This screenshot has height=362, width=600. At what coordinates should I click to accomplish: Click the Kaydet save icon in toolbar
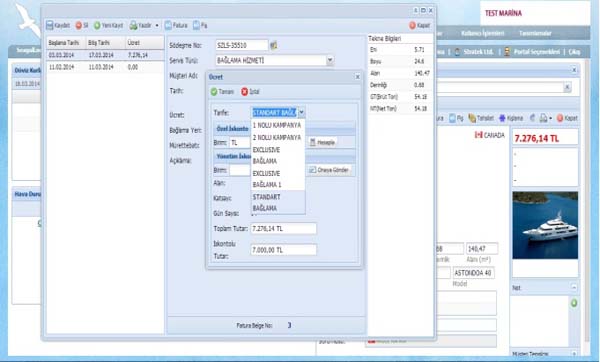click(50, 26)
